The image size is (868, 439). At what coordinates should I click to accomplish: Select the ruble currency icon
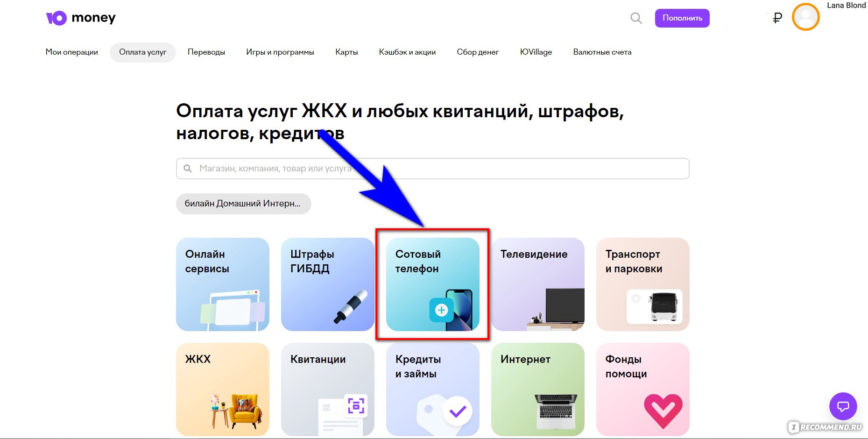[x=777, y=18]
